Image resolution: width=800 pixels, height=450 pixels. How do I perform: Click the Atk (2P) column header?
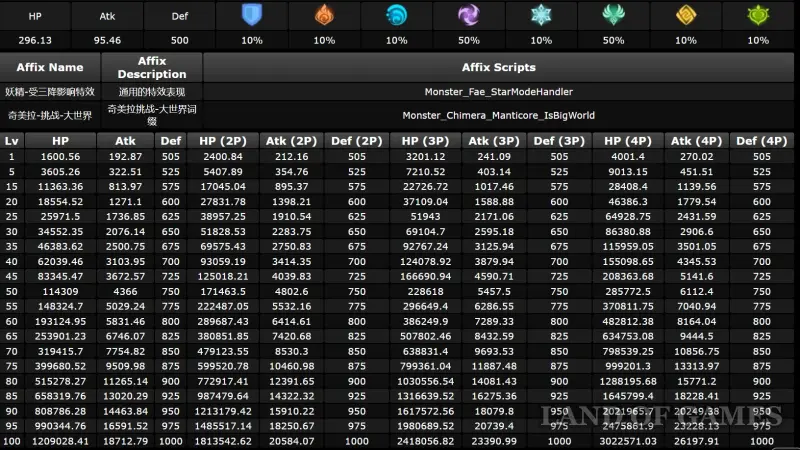coord(291,141)
